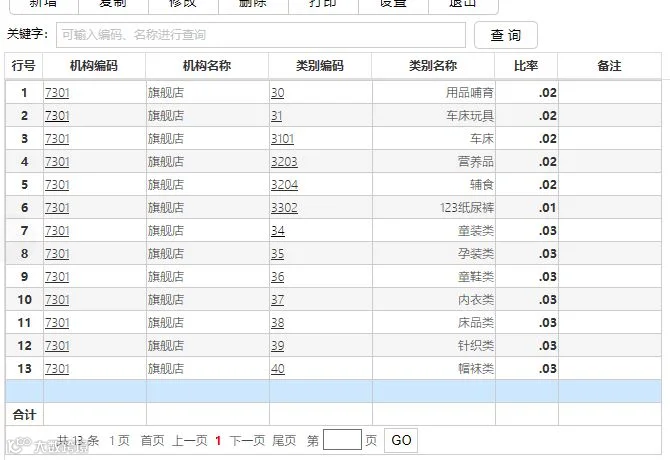Open category code link 39
The height and width of the screenshot is (460, 670).
pos(278,346)
